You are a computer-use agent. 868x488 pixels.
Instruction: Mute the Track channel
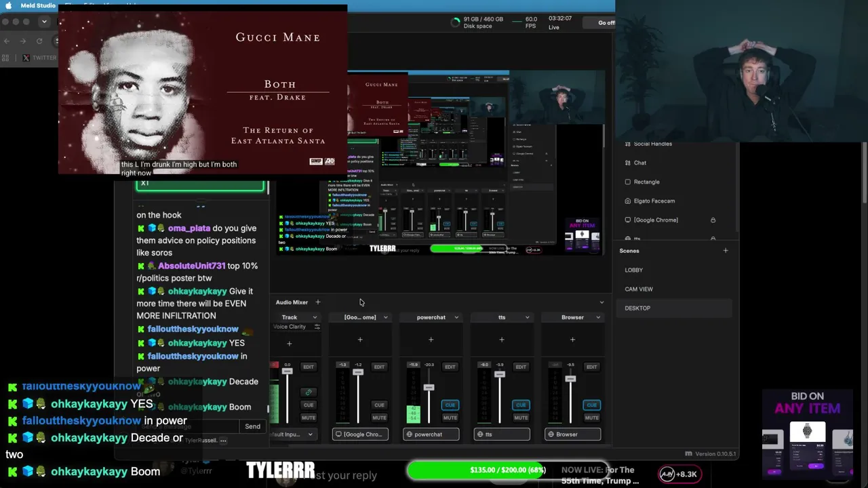(309, 418)
